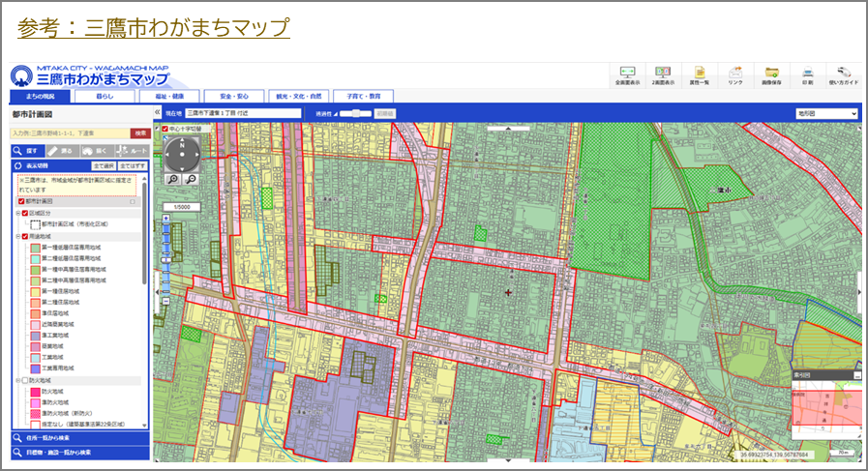Screen dimensions: 868x471
Task: Open the 地形図 base map dropdown
Action: [x=826, y=113]
